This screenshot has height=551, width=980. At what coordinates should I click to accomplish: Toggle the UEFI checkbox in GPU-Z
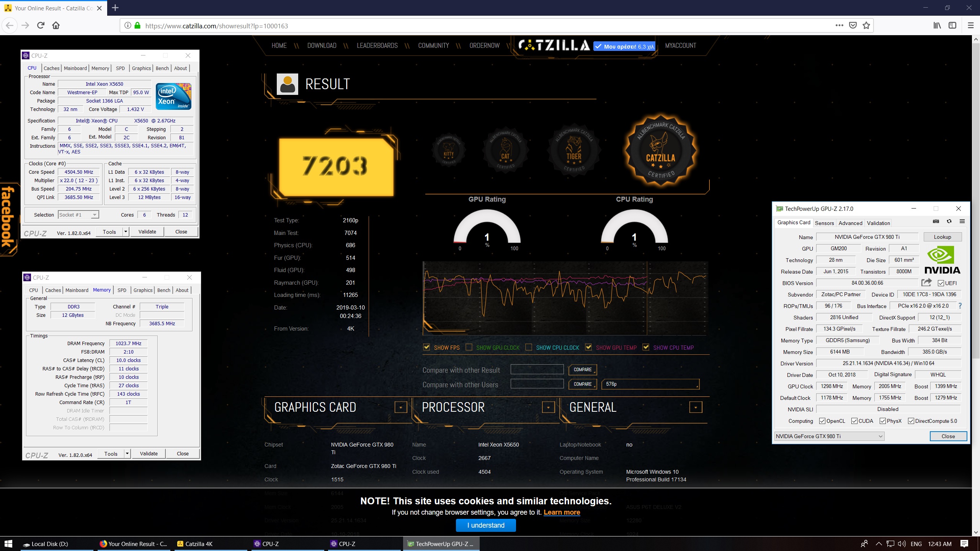(x=941, y=283)
